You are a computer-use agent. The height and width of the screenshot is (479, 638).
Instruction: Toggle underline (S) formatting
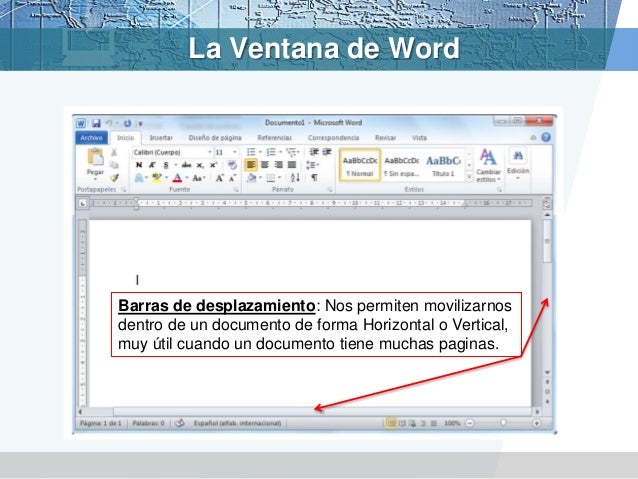[x=166, y=165]
